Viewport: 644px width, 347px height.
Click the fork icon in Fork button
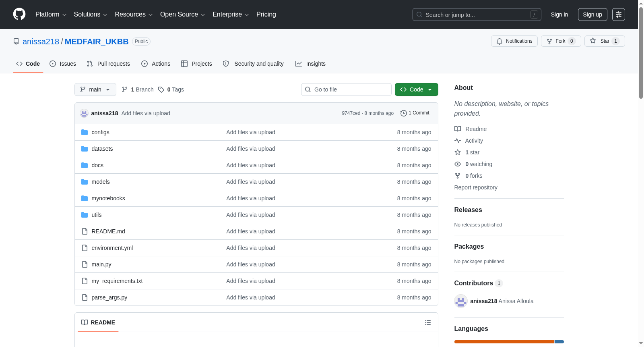point(549,41)
